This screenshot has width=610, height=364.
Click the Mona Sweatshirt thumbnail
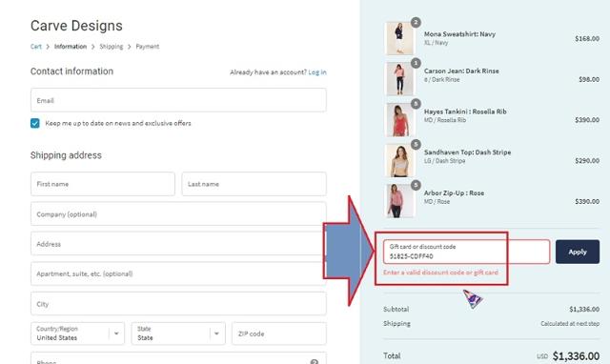tap(399, 38)
